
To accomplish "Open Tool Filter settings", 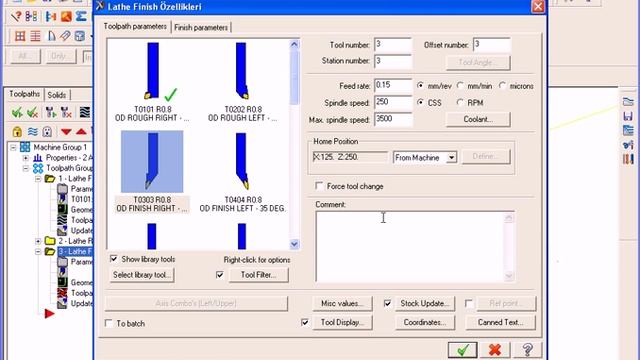I will click(x=258, y=275).
